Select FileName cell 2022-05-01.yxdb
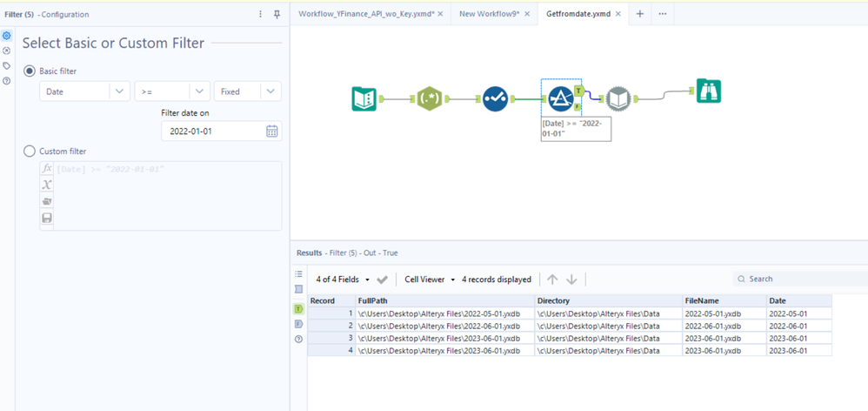The width and height of the screenshot is (868, 411). click(724, 313)
